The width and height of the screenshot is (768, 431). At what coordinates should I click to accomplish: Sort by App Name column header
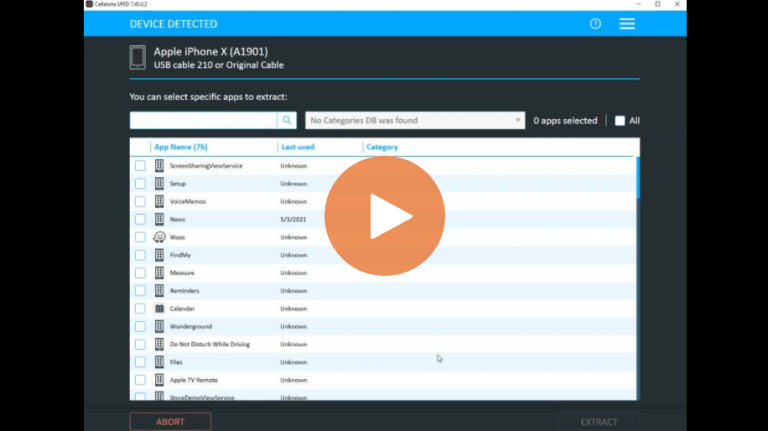tap(181, 147)
